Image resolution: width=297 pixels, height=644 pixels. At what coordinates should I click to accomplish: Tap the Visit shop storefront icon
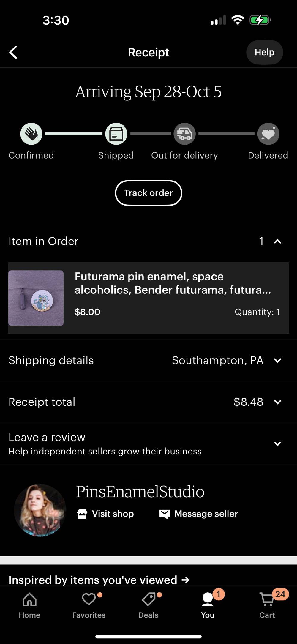(82, 514)
